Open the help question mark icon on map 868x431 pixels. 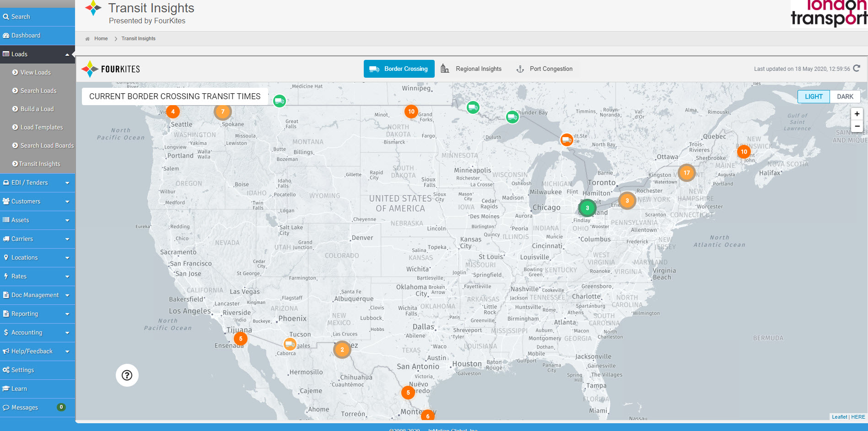click(127, 375)
